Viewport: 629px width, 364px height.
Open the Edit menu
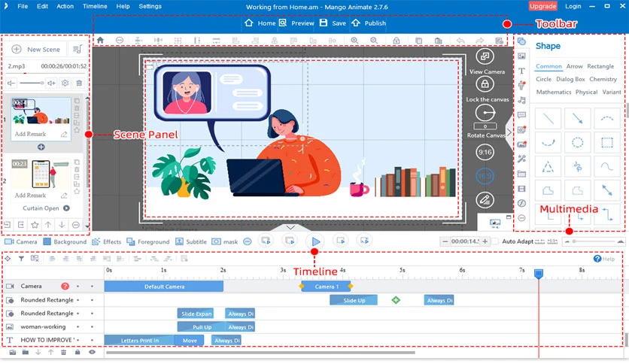42,6
